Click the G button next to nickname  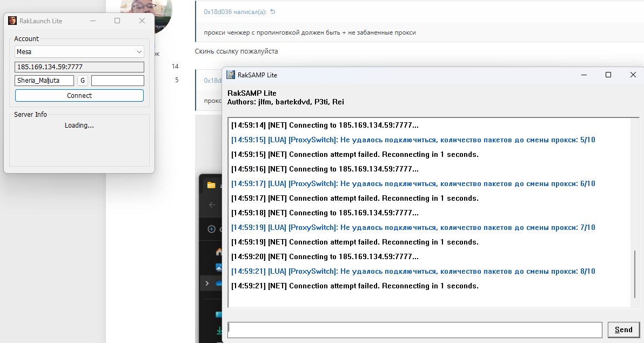[x=83, y=81]
